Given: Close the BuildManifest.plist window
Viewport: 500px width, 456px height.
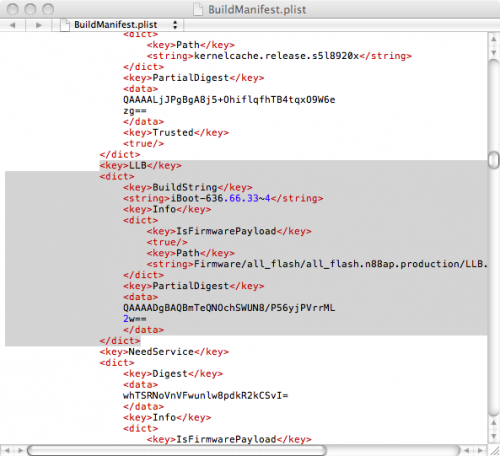Looking at the screenshot, I should (13, 9).
